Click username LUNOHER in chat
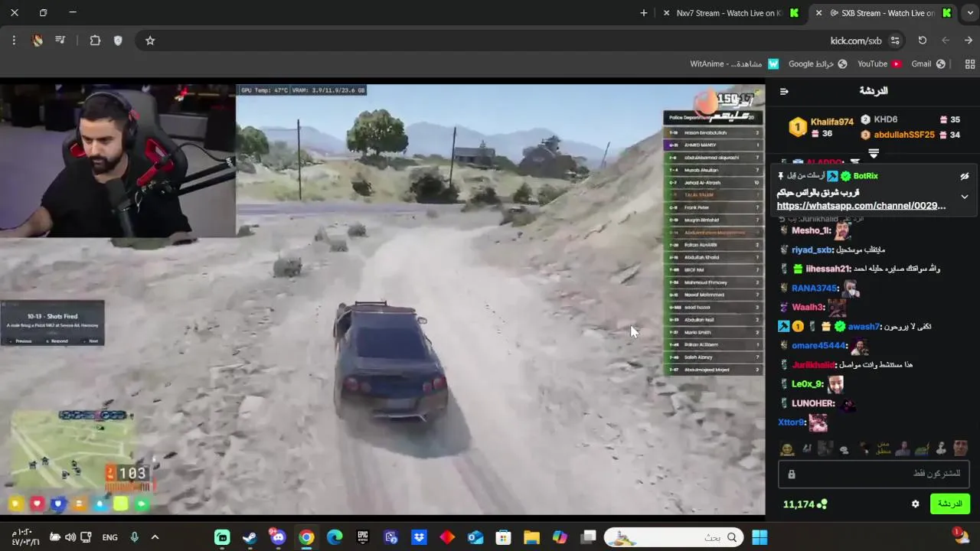Image resolution: width=980 pixels, height=551 pixels. [x=813, y=403]
